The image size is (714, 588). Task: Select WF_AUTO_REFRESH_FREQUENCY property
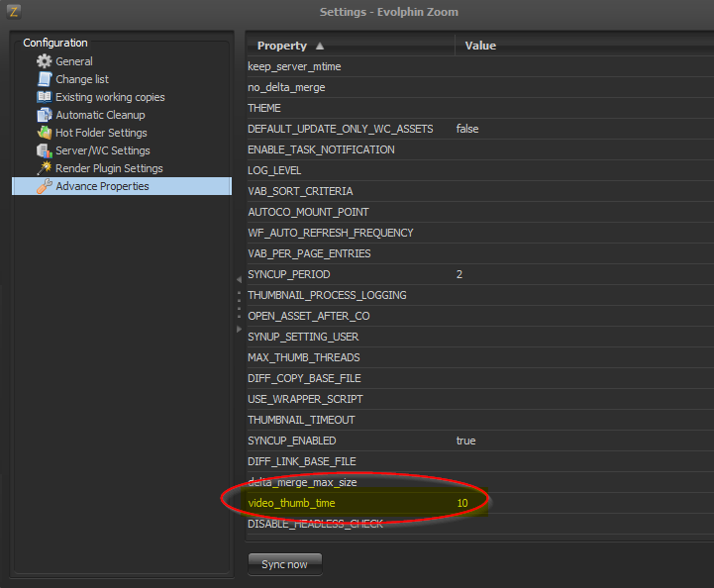(x=331, y=233)
